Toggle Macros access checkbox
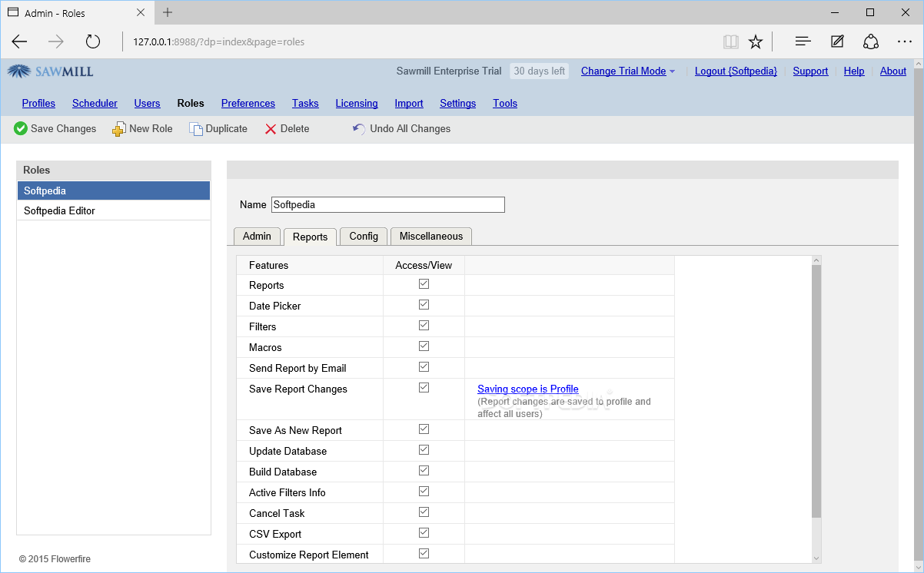 (424, 346)
